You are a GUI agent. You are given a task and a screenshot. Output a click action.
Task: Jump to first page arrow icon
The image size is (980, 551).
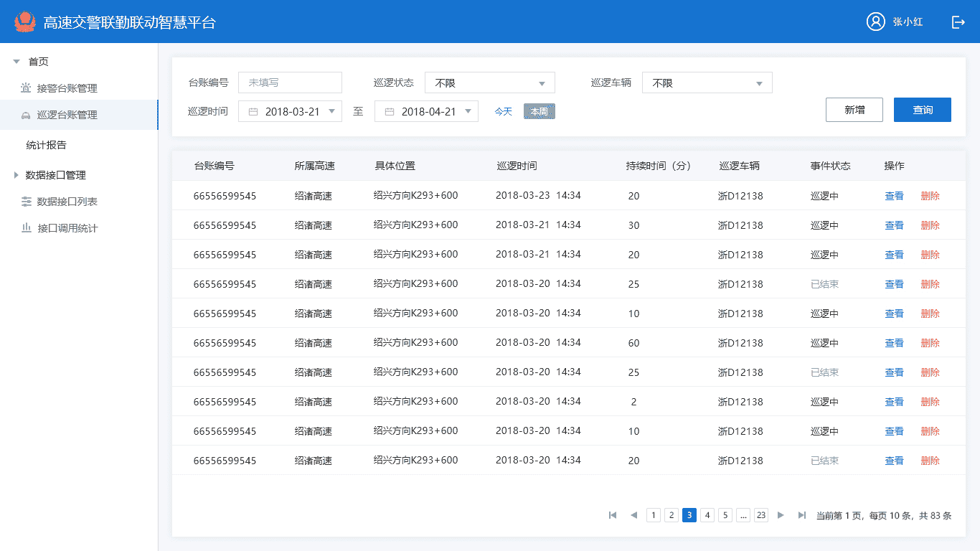tap(613, 515)
